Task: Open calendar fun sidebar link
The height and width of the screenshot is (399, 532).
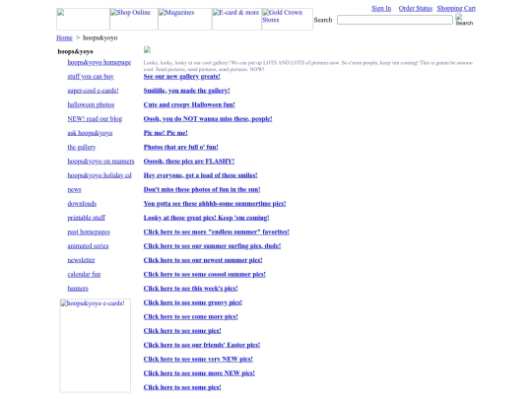Action: (x=84, y=274)
